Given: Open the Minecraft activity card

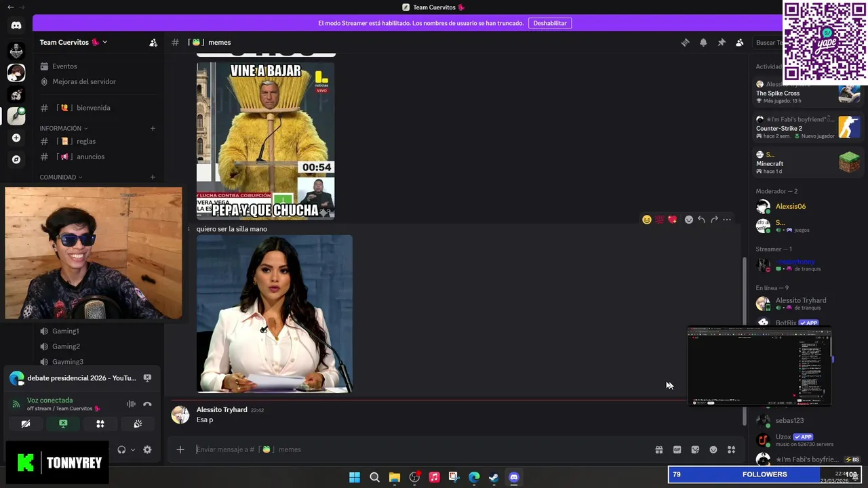Looking at the screenshot, I should coord(808,163).
